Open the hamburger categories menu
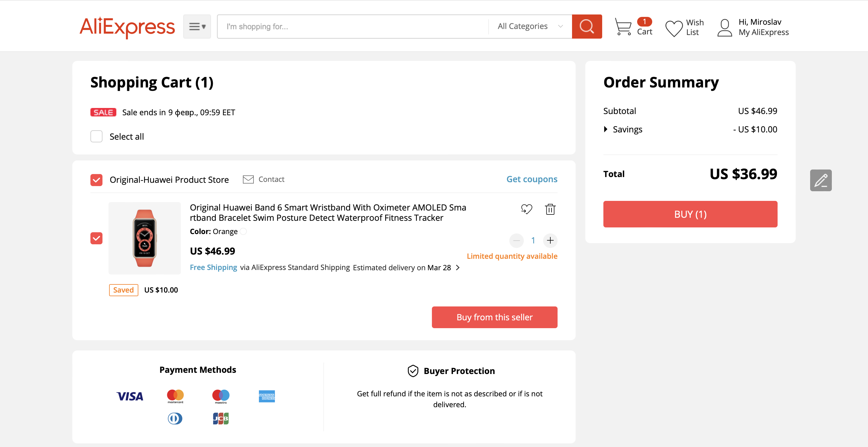Screen dimensions: 868x447 tap(197, 26)
